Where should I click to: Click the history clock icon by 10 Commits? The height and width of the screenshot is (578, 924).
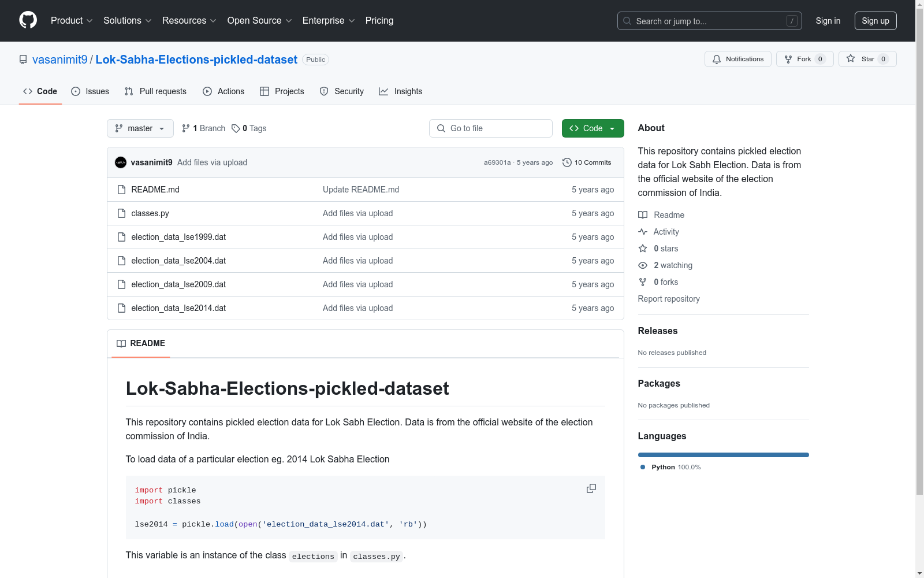(x=567, y=162)
